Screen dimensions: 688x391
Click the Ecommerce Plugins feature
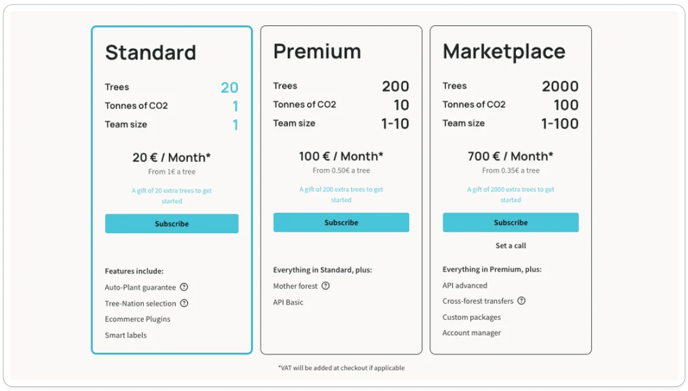coord(137,319)
